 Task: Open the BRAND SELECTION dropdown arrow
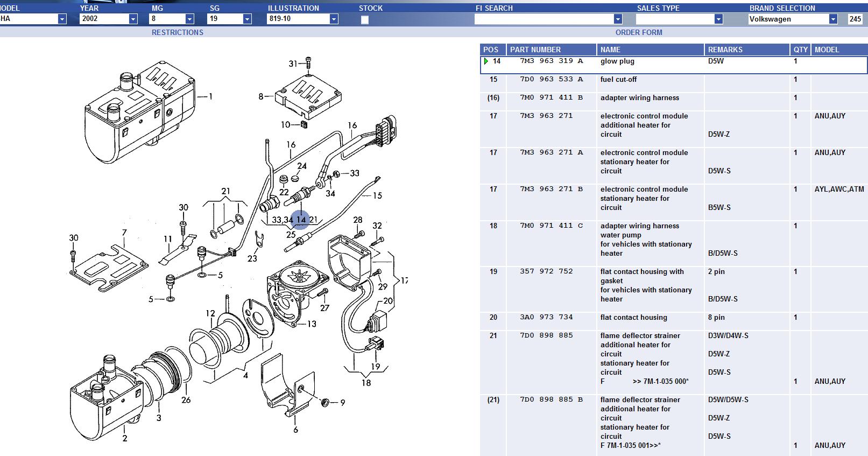832,19
